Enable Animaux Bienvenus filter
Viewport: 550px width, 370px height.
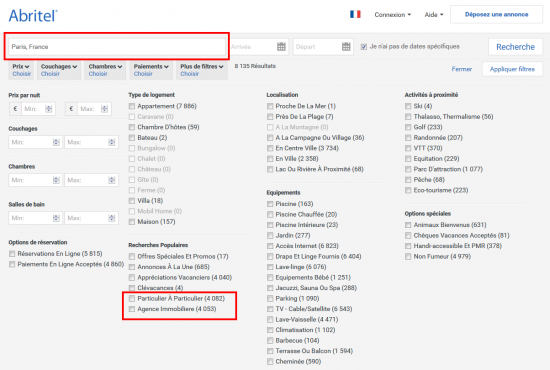coord(408,225)
